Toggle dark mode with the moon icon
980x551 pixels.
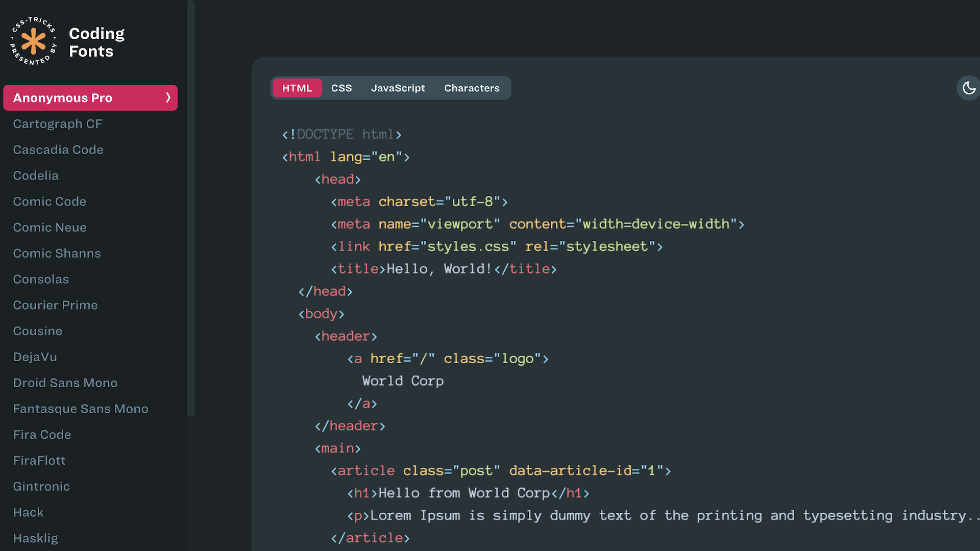pos(969,88)
